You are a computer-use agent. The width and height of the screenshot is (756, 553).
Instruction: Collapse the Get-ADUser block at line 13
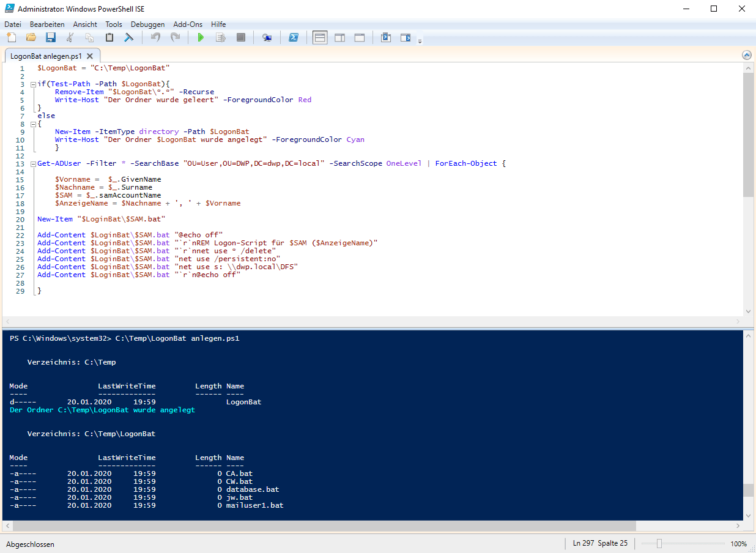tap(32, 163)
